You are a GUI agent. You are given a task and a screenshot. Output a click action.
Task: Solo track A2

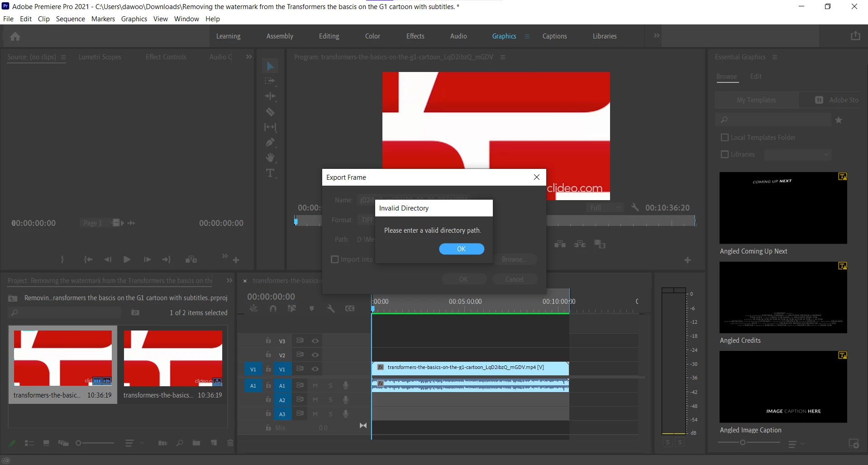(x=330, y=400)
